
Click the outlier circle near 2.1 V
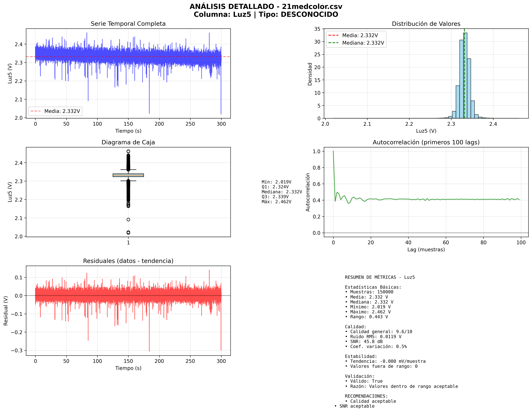128,220
